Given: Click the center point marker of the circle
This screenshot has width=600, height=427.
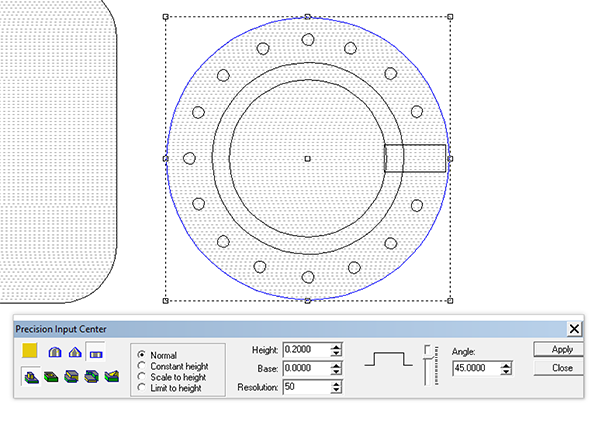Looking at the screenshot, I should pos(308,158).
